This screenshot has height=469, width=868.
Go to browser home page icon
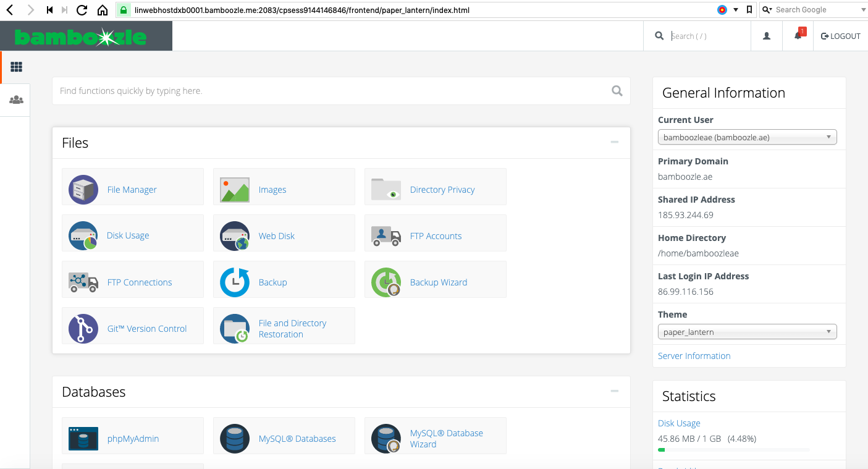[x=103, y=10]
